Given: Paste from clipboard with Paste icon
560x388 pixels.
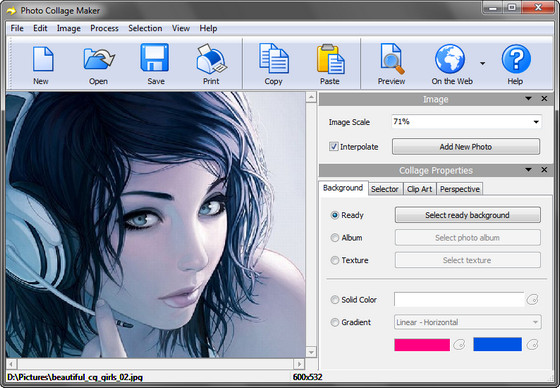Looking at the screenshot, I should click(x=330, y=59).
